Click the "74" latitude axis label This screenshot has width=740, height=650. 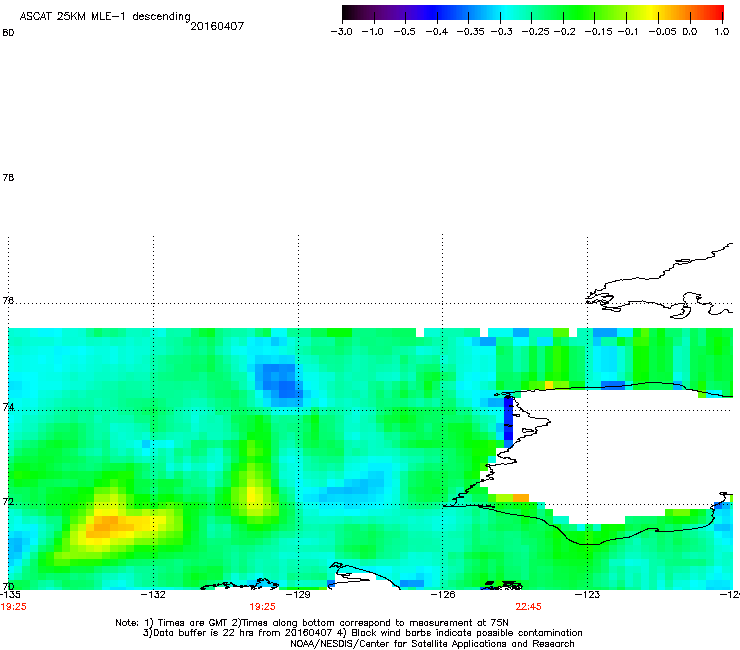[8, 407]
